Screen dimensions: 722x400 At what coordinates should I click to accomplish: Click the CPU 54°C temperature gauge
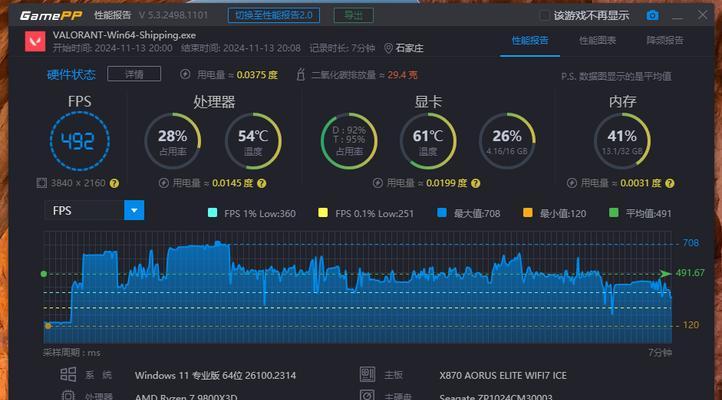point(253,141)
